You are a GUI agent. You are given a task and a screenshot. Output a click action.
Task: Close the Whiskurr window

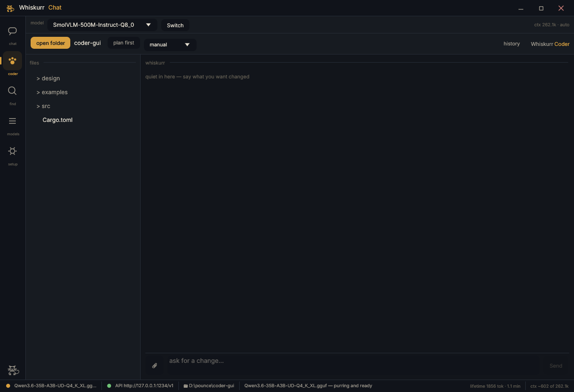tap(561, 8)
